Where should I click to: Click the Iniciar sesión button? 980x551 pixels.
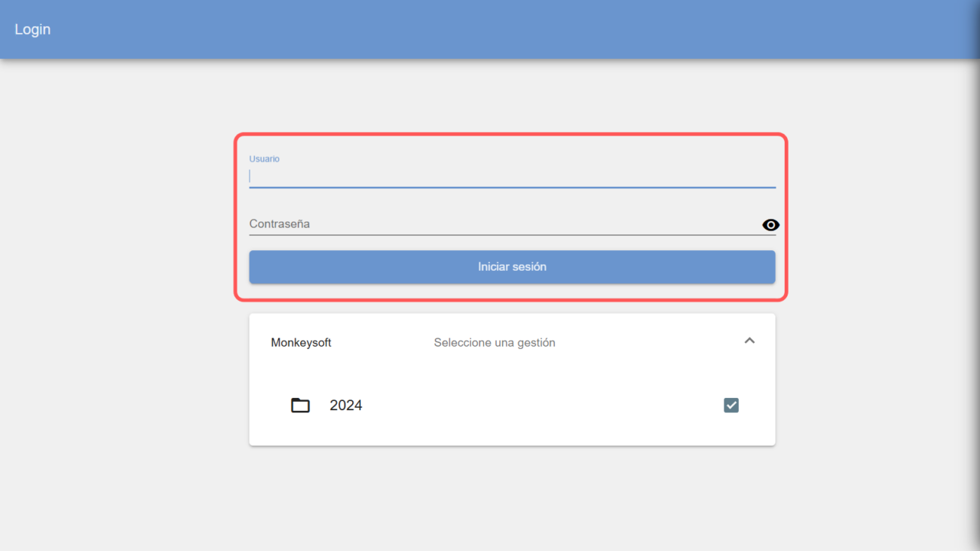[512, 267]
